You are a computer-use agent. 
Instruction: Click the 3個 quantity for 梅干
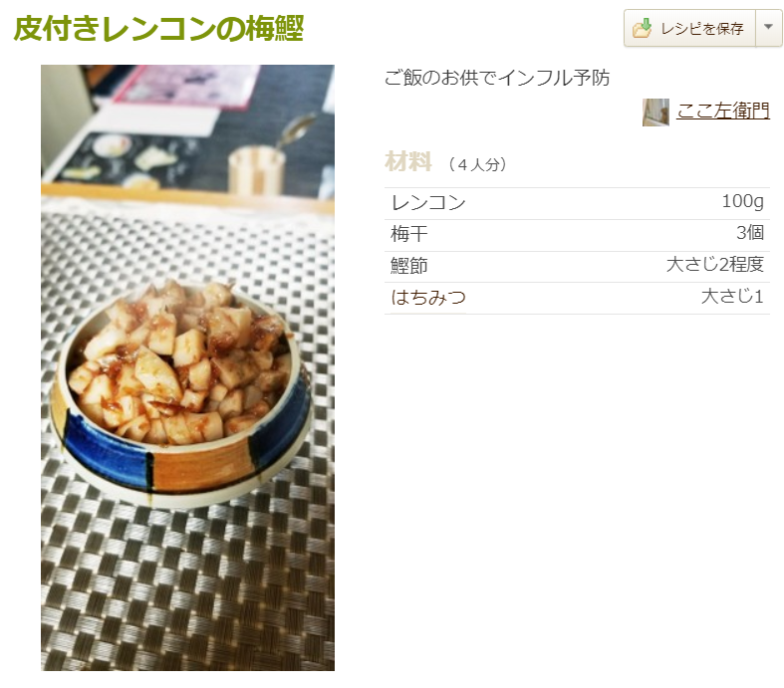pyautogui.click(x=750, y=233)
